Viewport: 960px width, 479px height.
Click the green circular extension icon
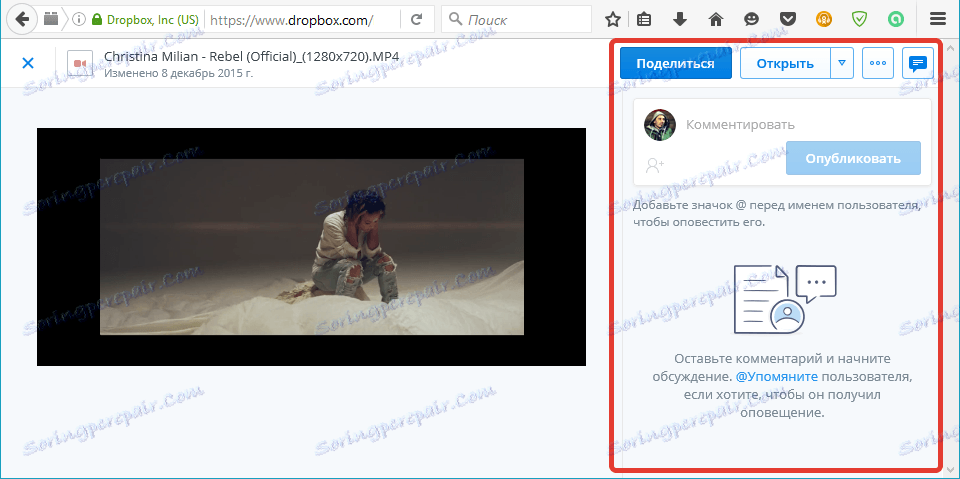[896, 20]
